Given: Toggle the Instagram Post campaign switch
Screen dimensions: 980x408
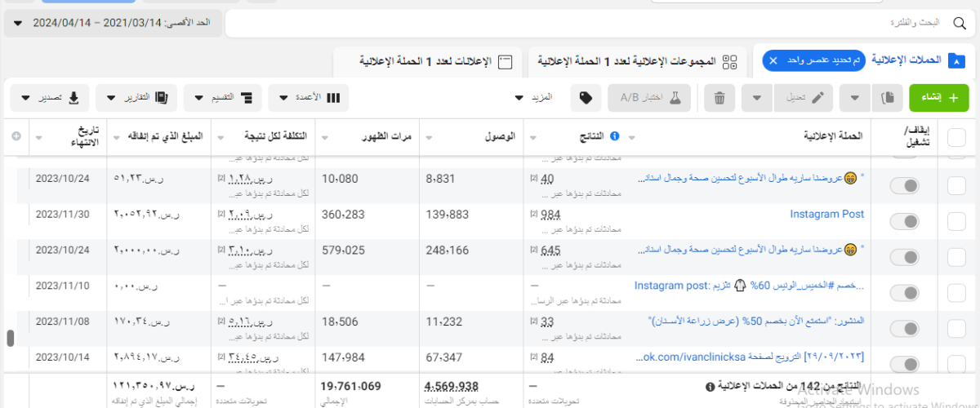Looking at the screenshot, I should click(x=904, y=222).
